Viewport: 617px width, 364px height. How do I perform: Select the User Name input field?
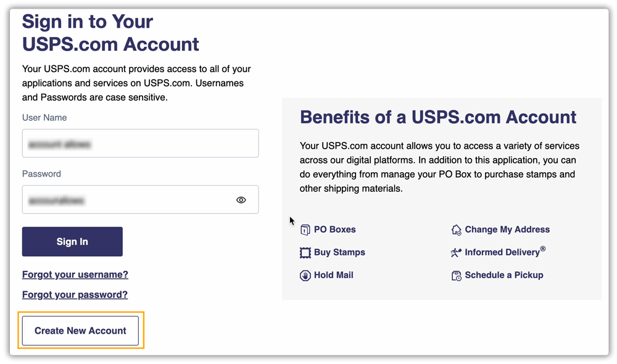click(140, 143)
